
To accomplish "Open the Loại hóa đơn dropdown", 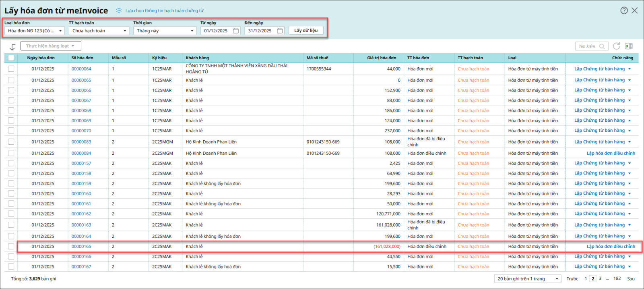I will [35, 31].
